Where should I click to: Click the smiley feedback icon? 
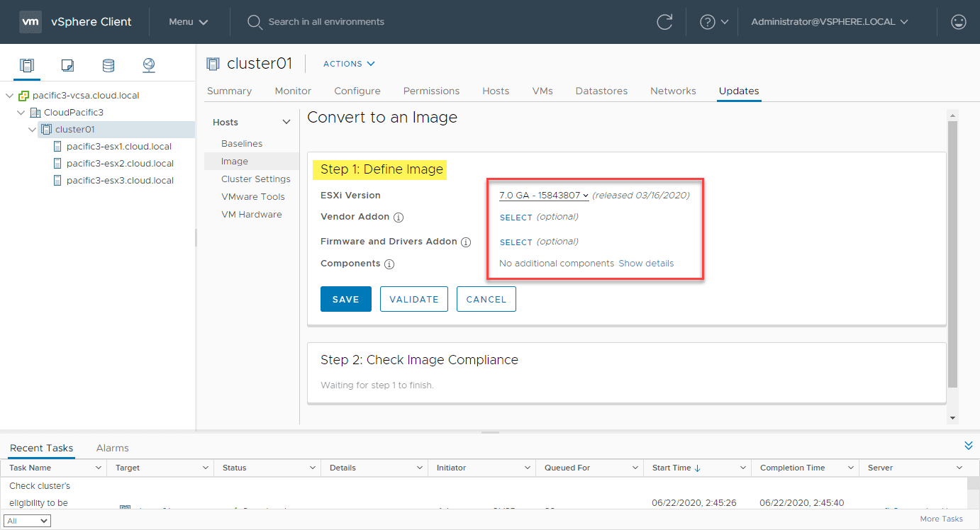(x=959, y=22)
